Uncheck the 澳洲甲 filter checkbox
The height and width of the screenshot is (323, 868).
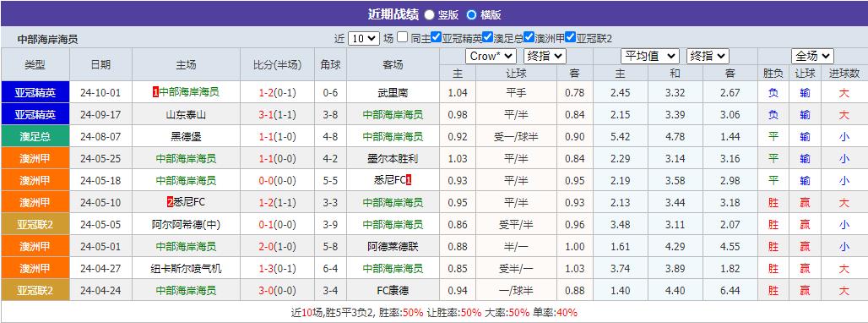[x=529, y=38]
